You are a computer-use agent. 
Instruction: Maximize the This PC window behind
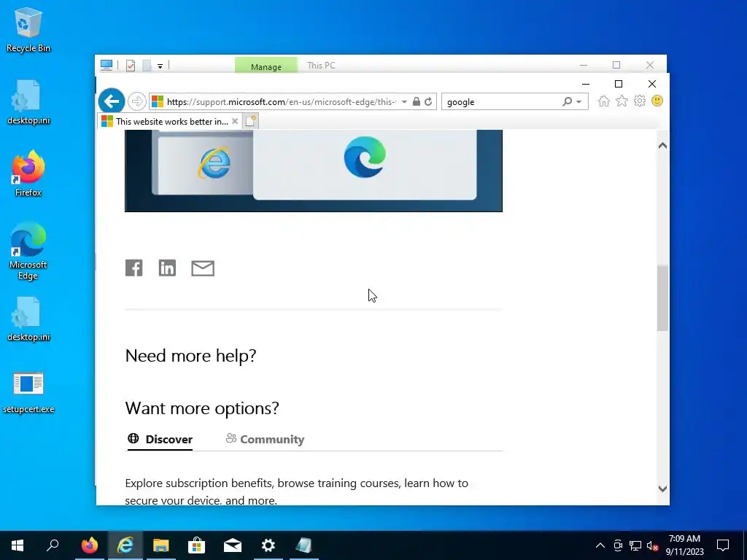point(616,65)
